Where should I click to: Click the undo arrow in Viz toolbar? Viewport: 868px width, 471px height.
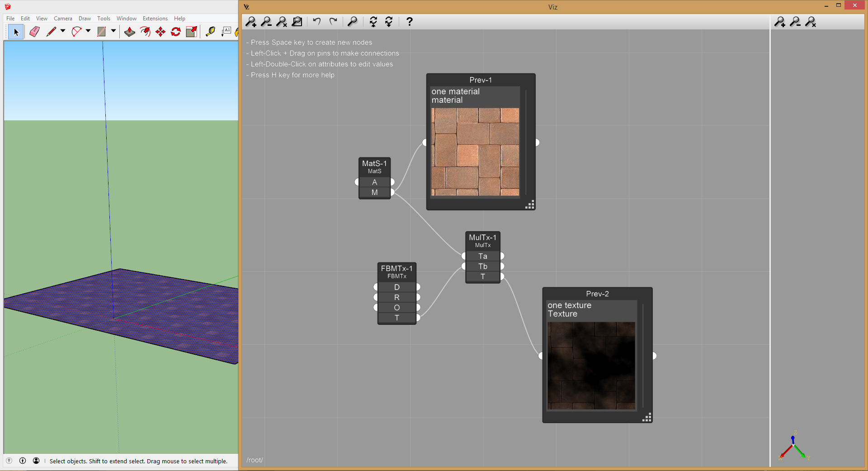(317, 22)
